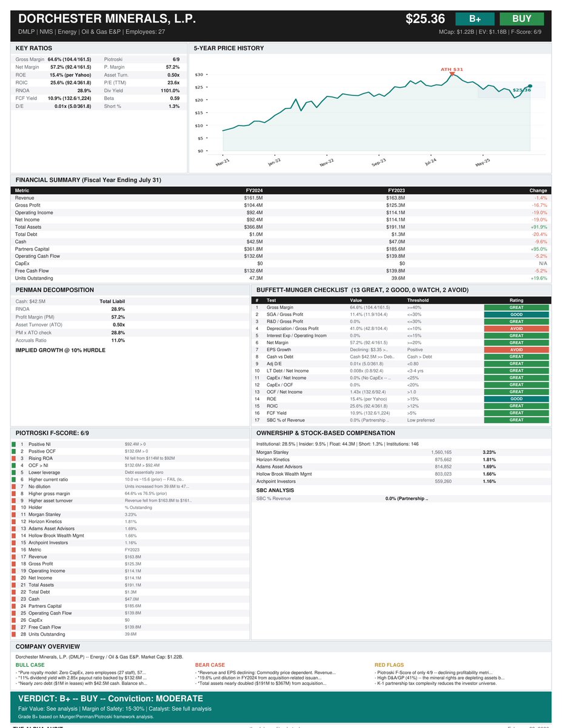The height and width of the screenshot is (728, 562).
Task: Click the Mar-21 label on the chart axis
Action: 222,163
